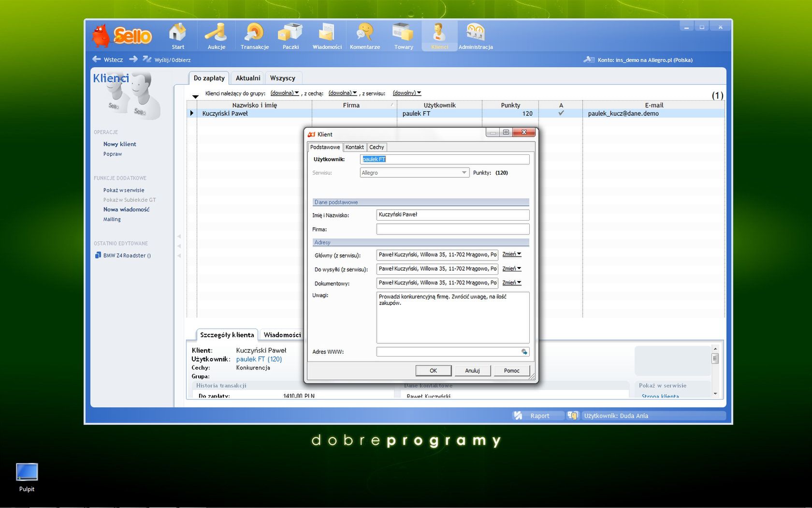Screen dimensions: 812x508
Task: Sort by the Nazwisko i imię column header
Action: coord(255,105)
